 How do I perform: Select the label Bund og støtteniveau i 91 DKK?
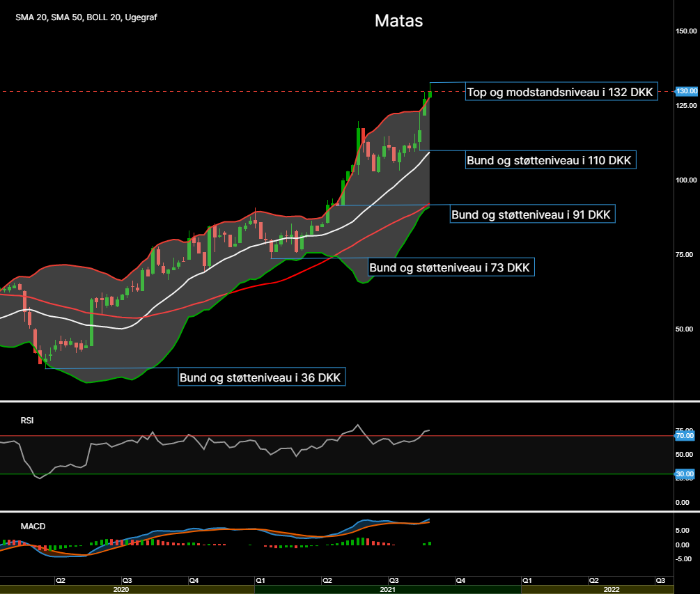point(532,214)
